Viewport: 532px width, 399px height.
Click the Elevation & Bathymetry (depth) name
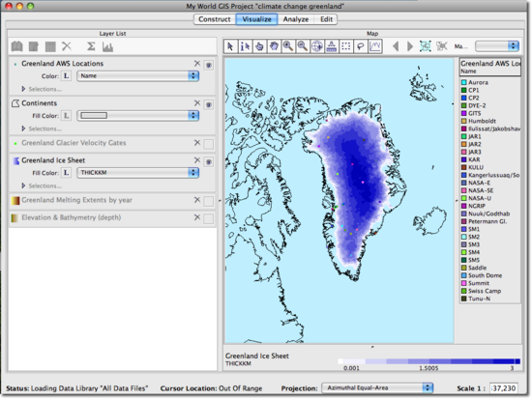(x=71, y=217)
